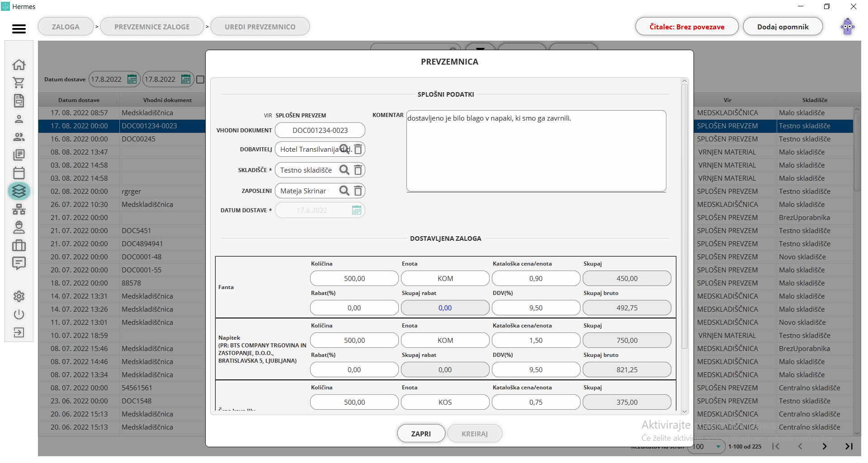
Task: Navigate to Uredi prevzemnico breadcrumb
Action: click(x=260, y=27)
